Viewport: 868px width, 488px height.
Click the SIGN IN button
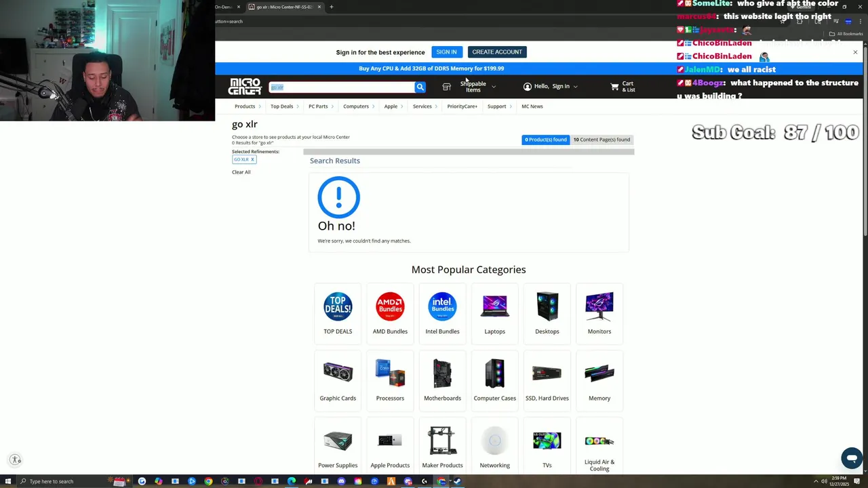tap(446, 52)
